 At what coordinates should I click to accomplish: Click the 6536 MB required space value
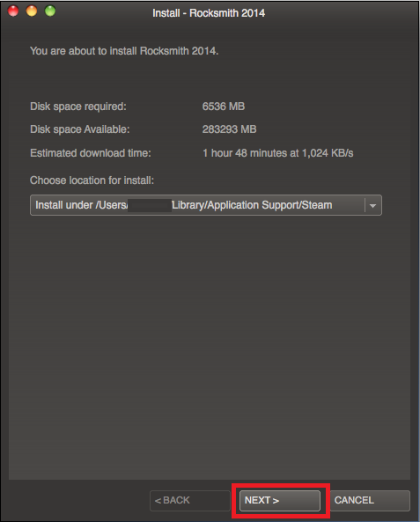pos(224,107)
